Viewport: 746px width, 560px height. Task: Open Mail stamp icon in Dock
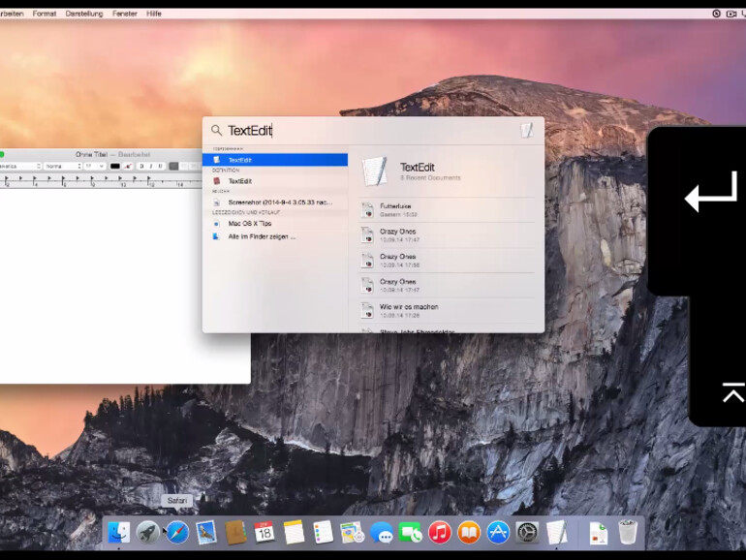[x=206, y=532]
